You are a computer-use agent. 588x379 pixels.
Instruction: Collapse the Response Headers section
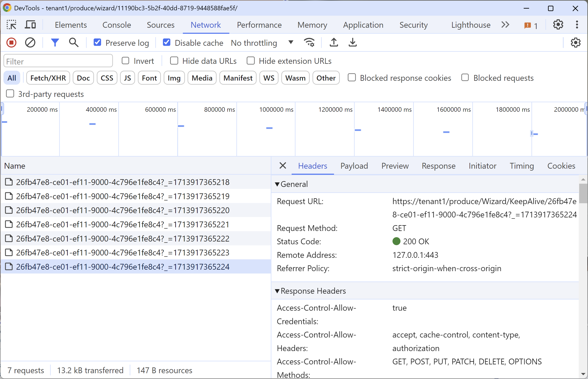click(x=277, y=291)
